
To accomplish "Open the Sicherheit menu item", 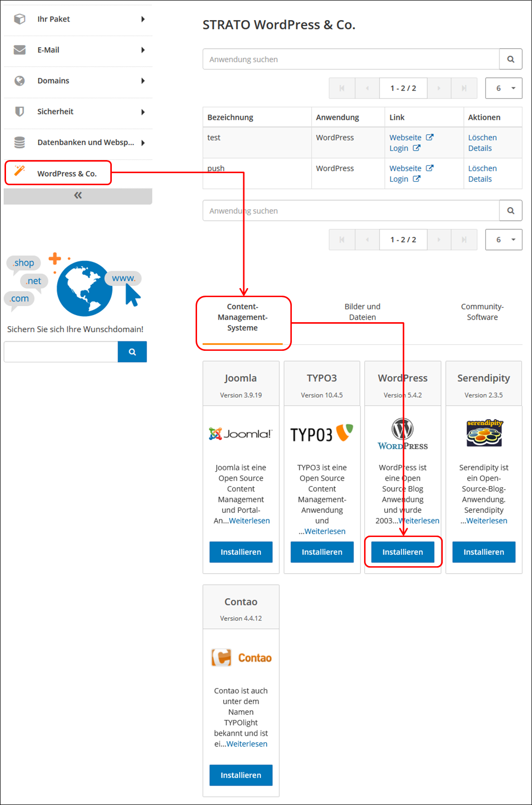I will pyautogui.click(x=78, y=111).
